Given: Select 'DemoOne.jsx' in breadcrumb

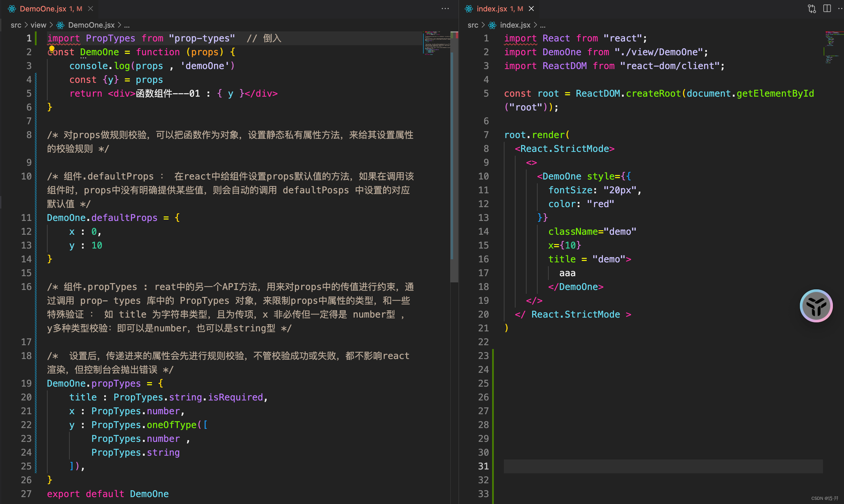Looking at the screenshot, I should [x=91, y=25].
